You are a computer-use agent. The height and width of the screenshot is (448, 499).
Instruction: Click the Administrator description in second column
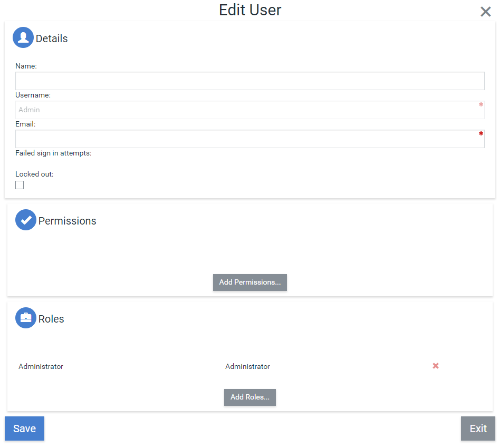click(x=247, y=367)
